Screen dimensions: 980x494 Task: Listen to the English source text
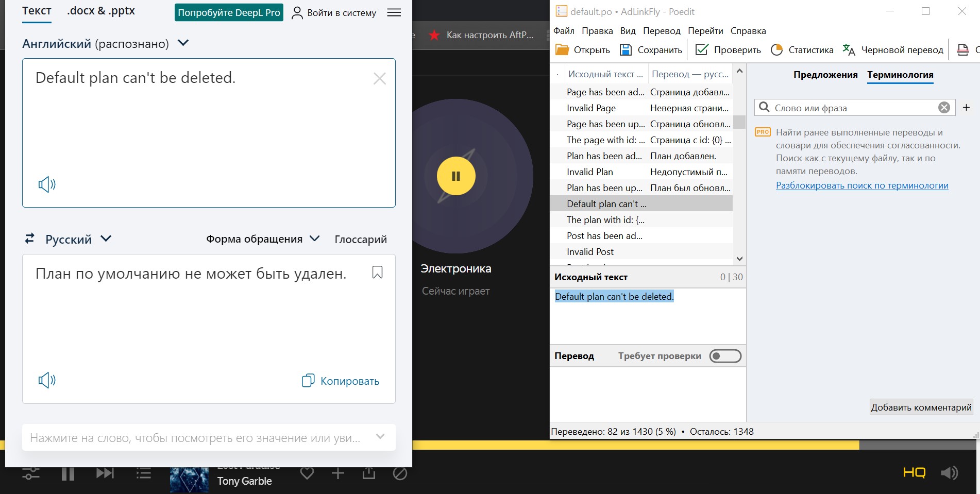point(47,184)
